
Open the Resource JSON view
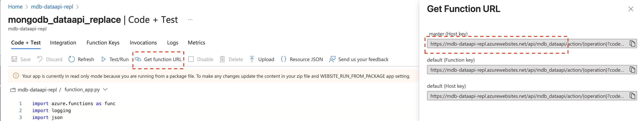click(x=284, y=59)
